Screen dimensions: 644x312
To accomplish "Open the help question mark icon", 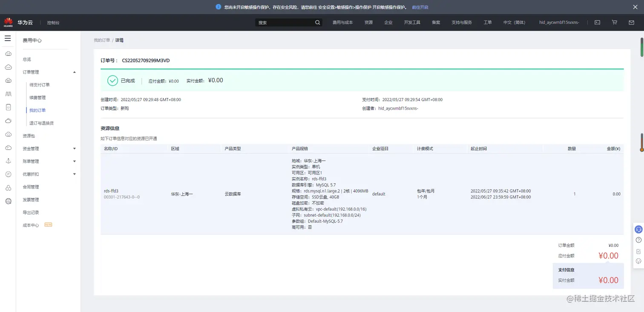I will pos(638,240).
